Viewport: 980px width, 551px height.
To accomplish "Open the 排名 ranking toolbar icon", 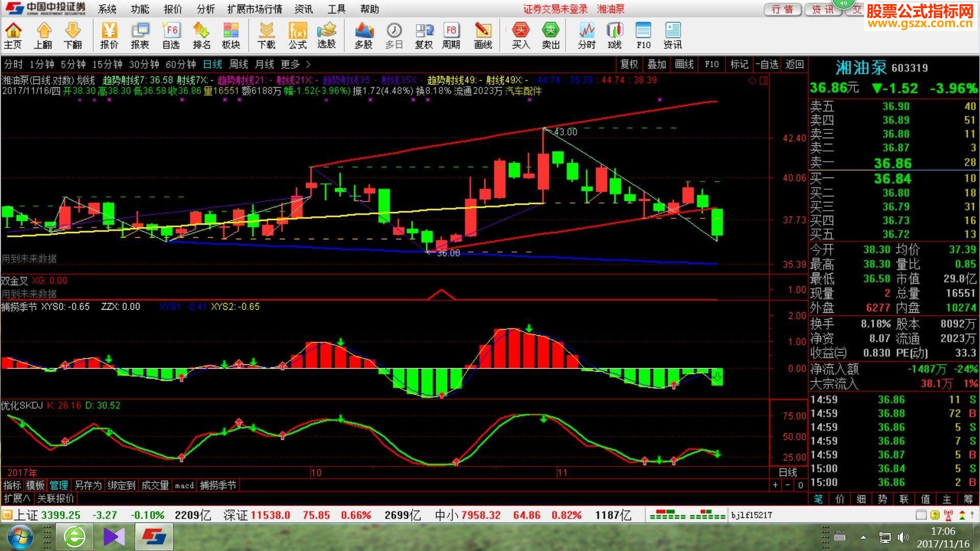I will click(202, 36).
